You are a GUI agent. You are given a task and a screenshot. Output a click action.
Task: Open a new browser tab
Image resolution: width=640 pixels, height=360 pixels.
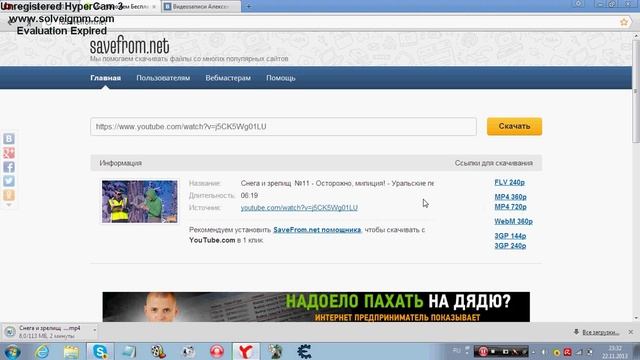tap(249, 7)
